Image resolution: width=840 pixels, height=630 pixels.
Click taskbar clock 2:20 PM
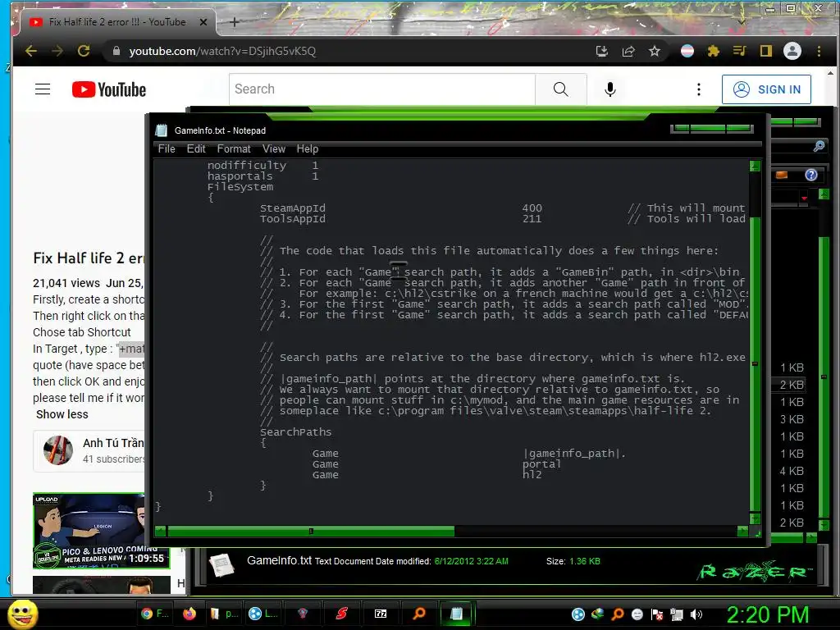tap(768, 614)
